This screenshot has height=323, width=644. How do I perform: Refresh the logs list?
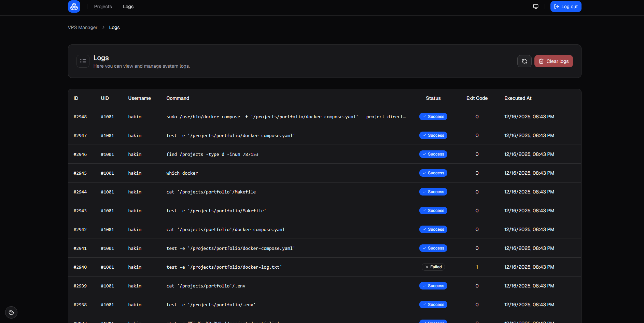524,61
